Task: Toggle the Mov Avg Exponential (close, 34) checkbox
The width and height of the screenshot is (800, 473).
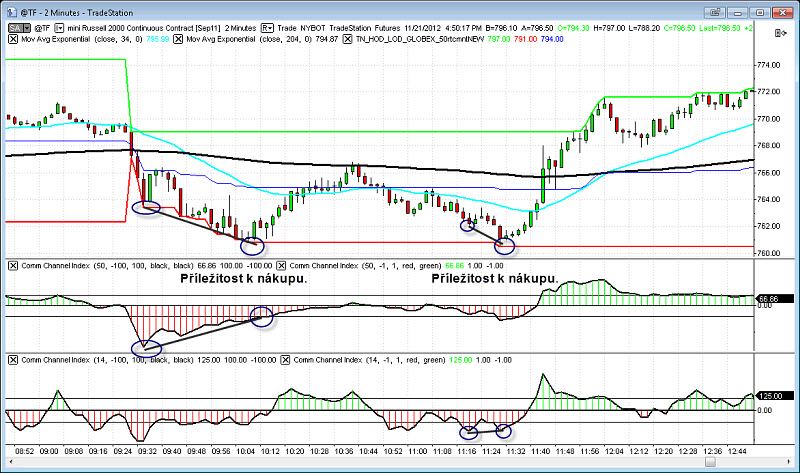Action: (13, 39)
